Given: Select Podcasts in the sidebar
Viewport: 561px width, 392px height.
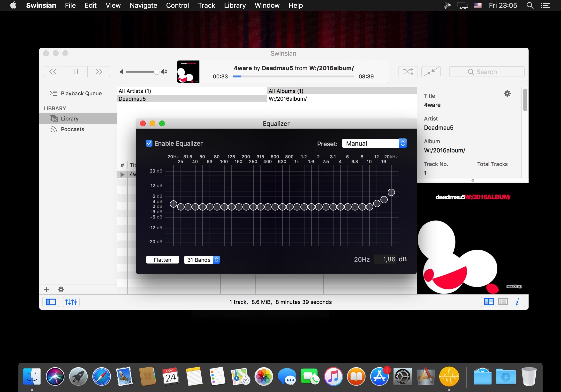Looking at the screenshot, I should click(x=72, y=129).
